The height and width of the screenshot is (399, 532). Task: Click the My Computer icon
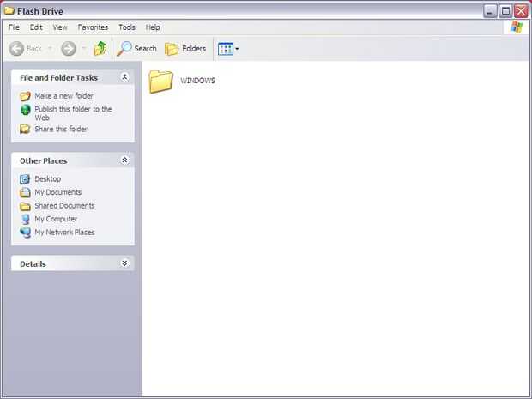25,219
